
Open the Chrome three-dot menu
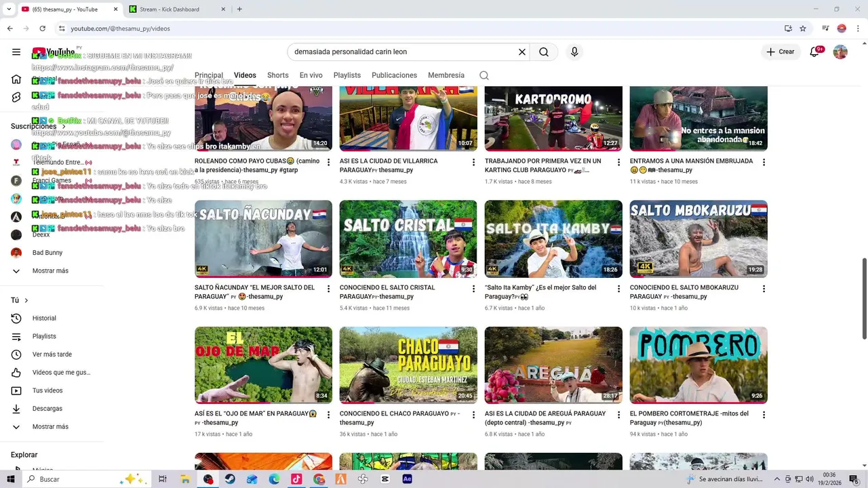858,28
